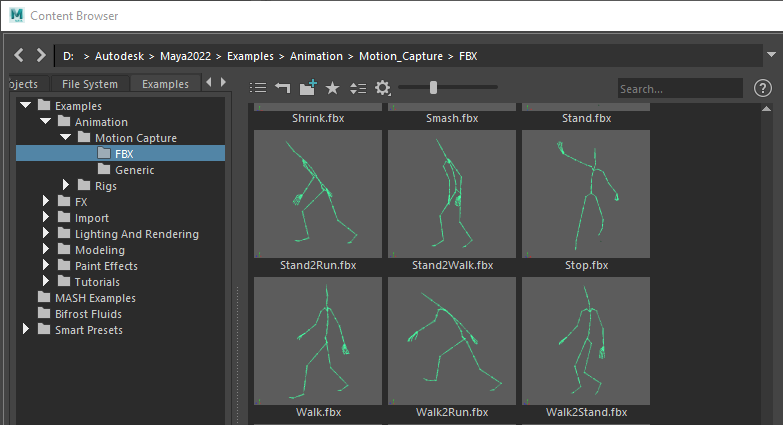
Task: Open help question mark icon
Action: click(x=763, y=88)
